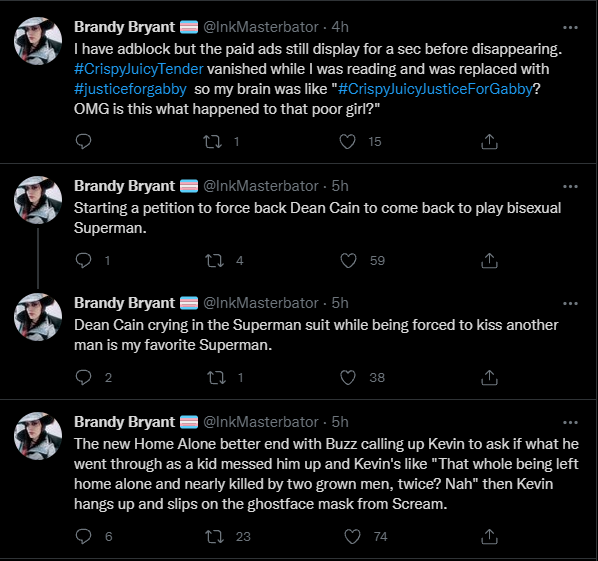The width and height of the screenshot is (598, 561).
Task: Like the Dean Cain petition tweet
Action: click(348, 260)
